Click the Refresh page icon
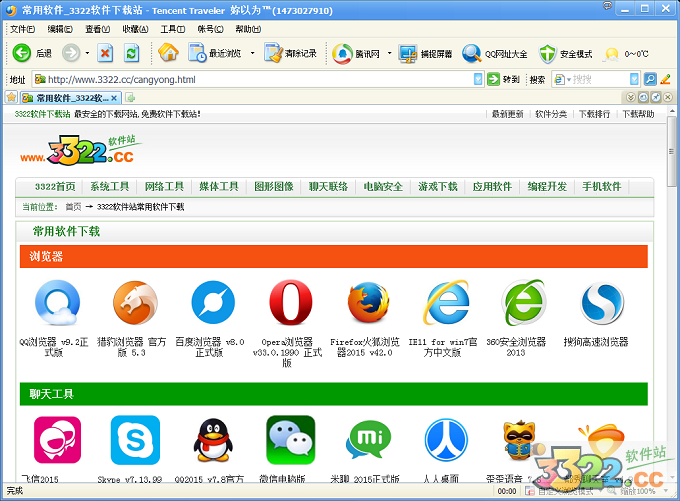The width and height of the screenshot is (680, 501). 131,53
